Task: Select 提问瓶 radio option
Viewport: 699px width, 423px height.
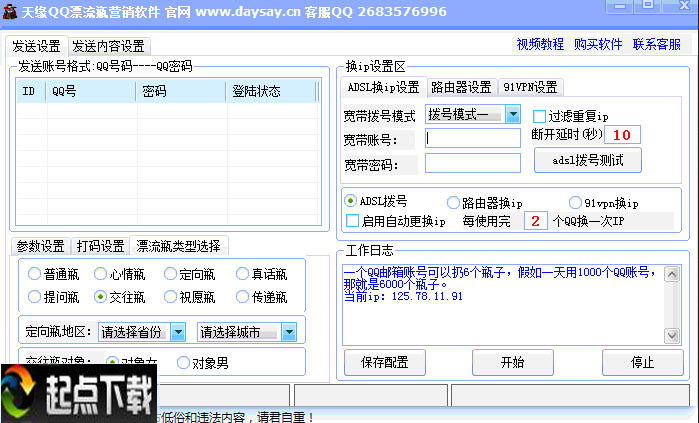Action: click(x=34, y=297)
